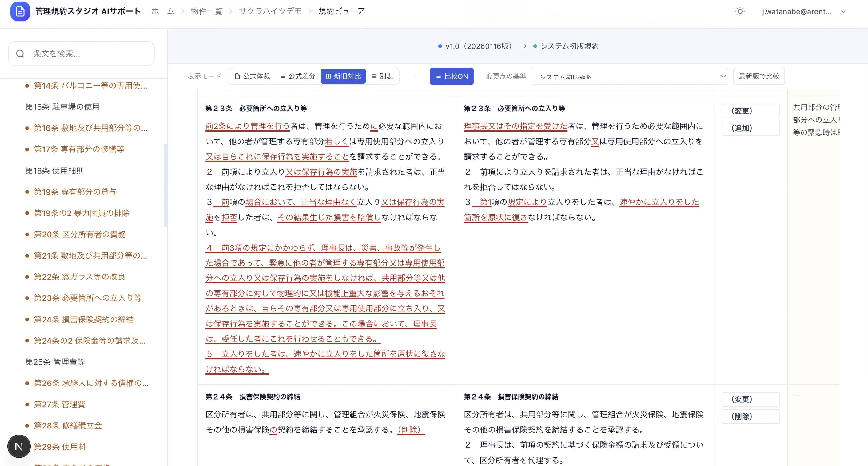Click the magnifier icon in the search box
Viewport: 868px width, 466px height.
point(20,53)
